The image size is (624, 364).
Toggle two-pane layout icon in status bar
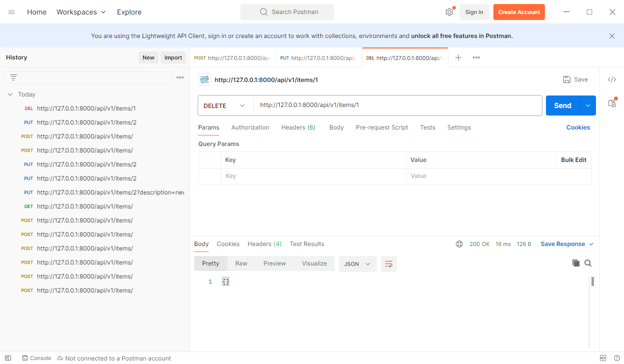click(x=603, y=358)
